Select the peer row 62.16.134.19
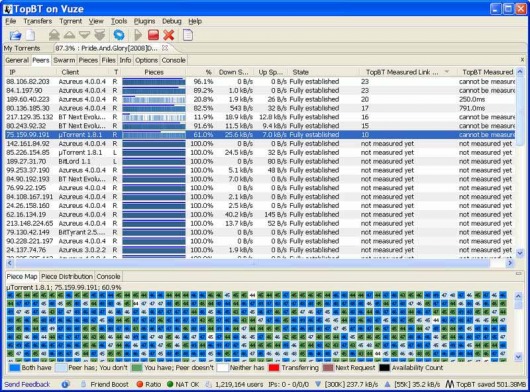Screen dimensions: 530x392 (260, 215)
